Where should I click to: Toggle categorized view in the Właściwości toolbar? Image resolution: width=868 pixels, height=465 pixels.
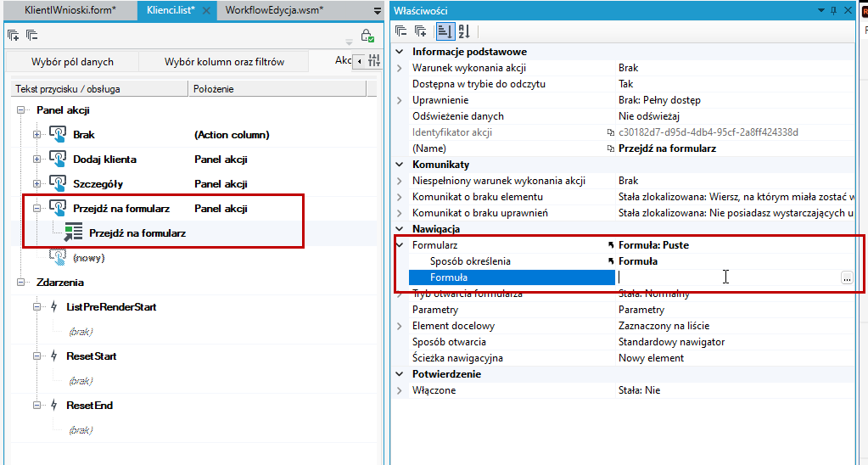pyautogui.click(x=445, y=31)
